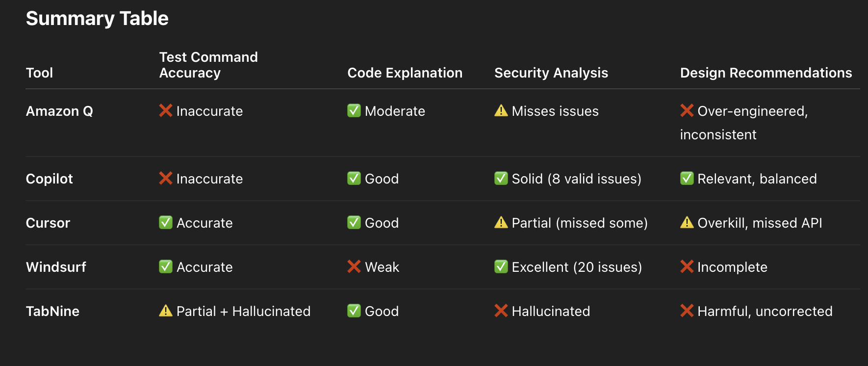868x366 pixels.
Task: Select the Security Analysis column header
Action: tap(551, 73)
